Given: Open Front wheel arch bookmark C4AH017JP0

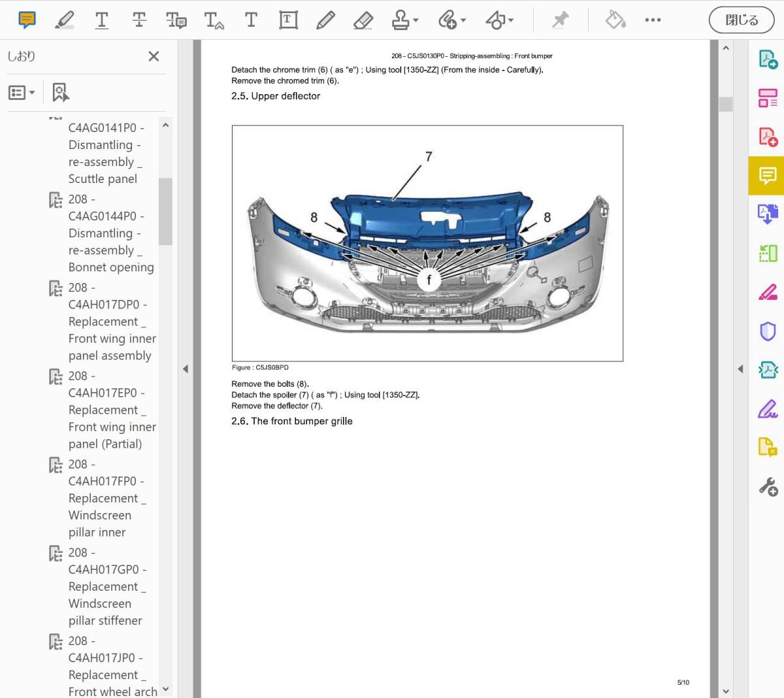Looking at the screenshot, I should click(112, 666).
